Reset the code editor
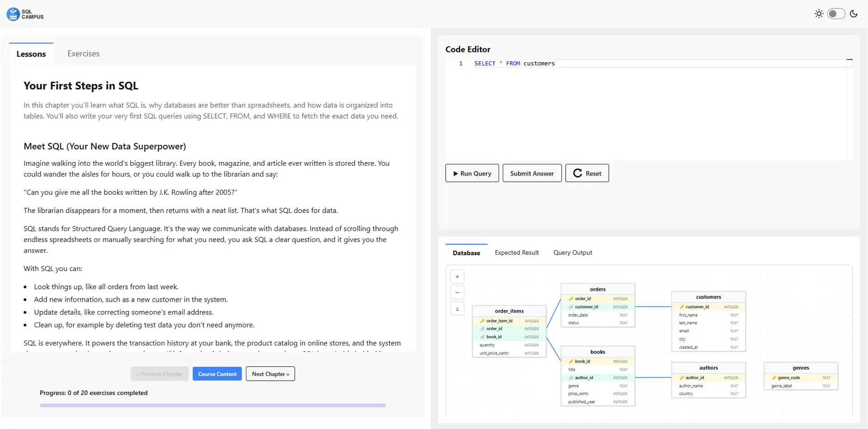 (587, 173)
